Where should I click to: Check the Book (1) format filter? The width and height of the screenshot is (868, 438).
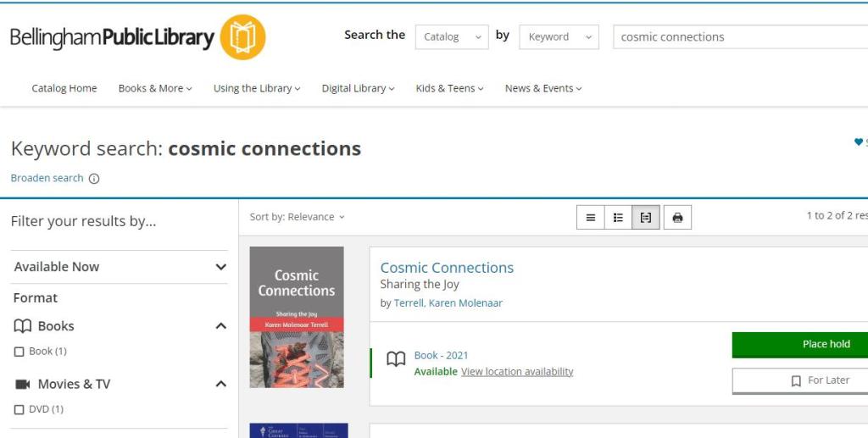pos(19,352)
